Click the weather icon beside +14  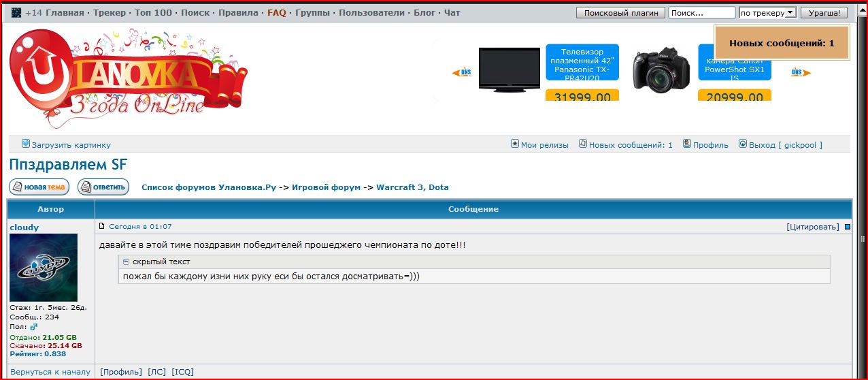click(16, 13)
